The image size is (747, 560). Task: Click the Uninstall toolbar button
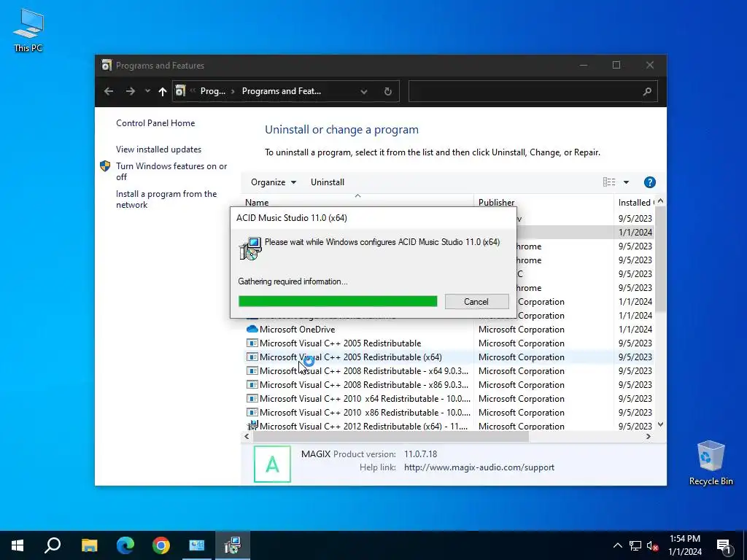tap(328, 182)
